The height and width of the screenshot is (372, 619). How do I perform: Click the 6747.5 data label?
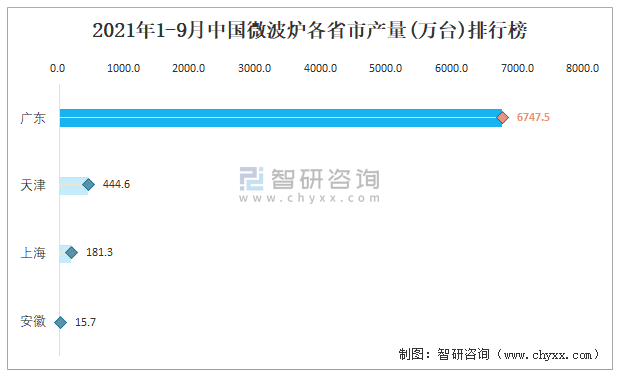coord(533,117)
